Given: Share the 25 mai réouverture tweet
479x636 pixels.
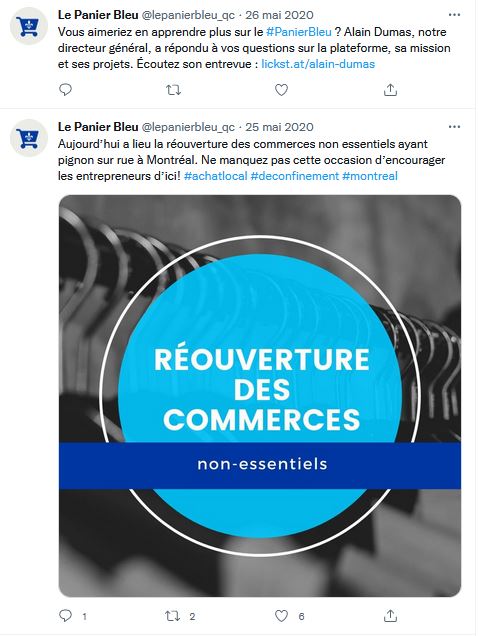Looking at the screenshot, I should click(x=390, y=616).
